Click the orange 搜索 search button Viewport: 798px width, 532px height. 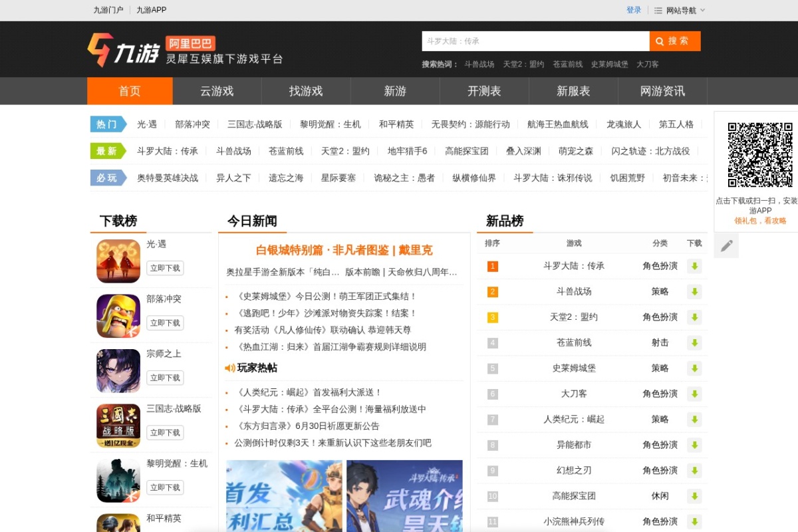[x=675, y=41]
